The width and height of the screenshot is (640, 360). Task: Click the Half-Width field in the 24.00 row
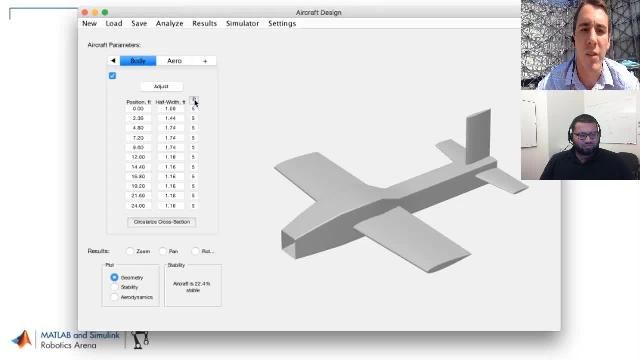[170, 206]
